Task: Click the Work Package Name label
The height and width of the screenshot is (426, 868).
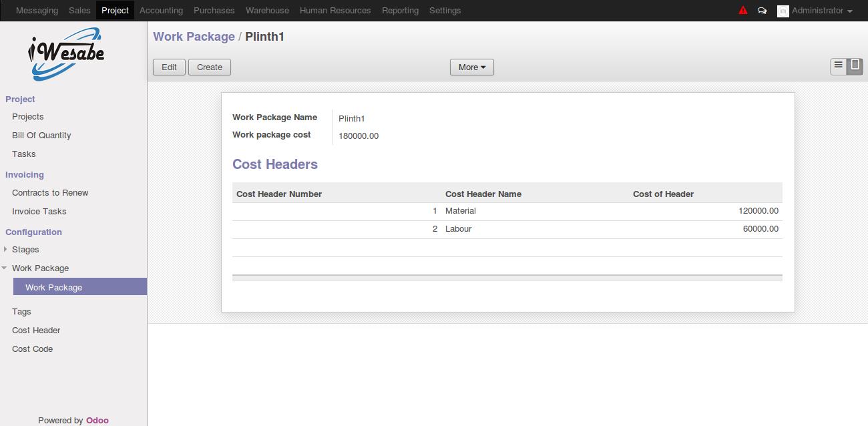Action: point(275,118)
